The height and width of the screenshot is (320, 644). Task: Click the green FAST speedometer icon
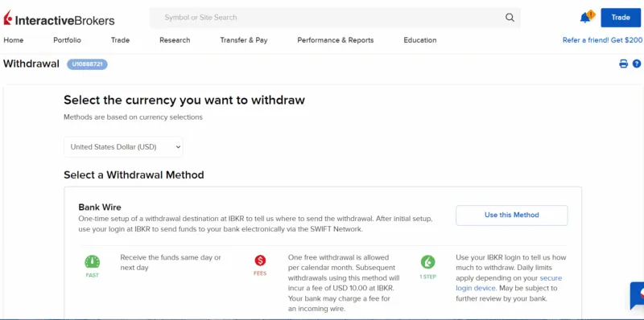tap(93, 262)
